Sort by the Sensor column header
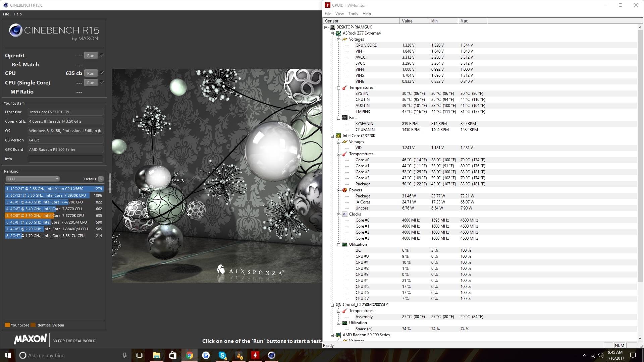The width and height of the screenshot is (644, 362). 361,21
